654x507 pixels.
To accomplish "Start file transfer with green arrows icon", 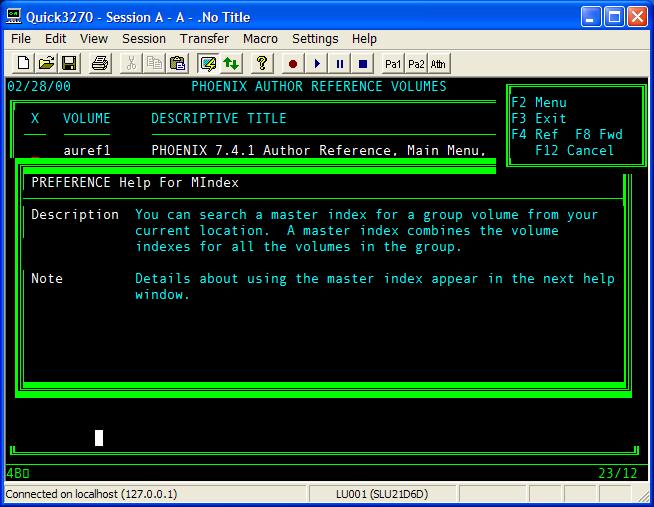I will pyautogui.click(x=231, y=64).
